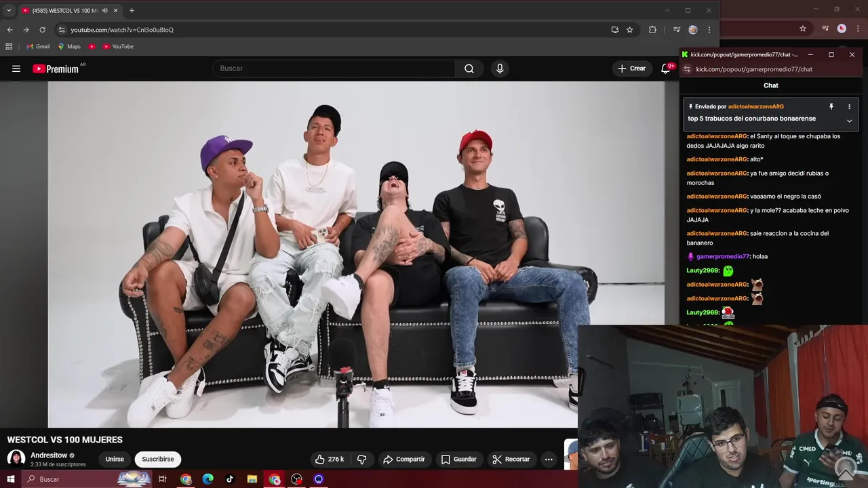Open the unlabeled YouTube bookmark icon
The image size is (868, 488).
point(92,47)
